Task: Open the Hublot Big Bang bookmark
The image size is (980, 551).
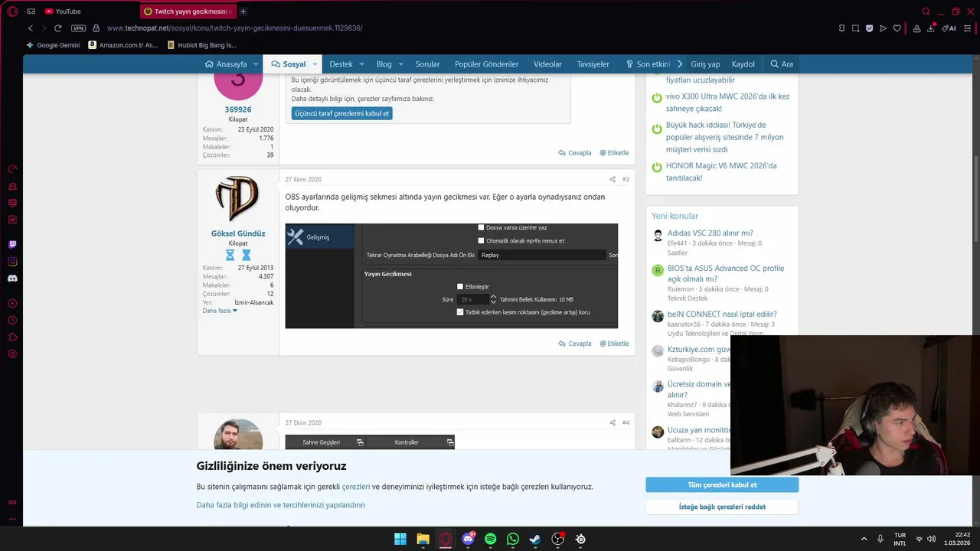Action: click(x=202, y=45)
